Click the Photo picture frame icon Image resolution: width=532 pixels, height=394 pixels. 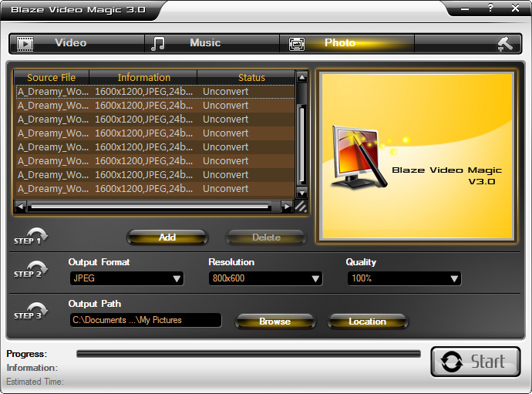pyautogui.click(x=297, y=44)
